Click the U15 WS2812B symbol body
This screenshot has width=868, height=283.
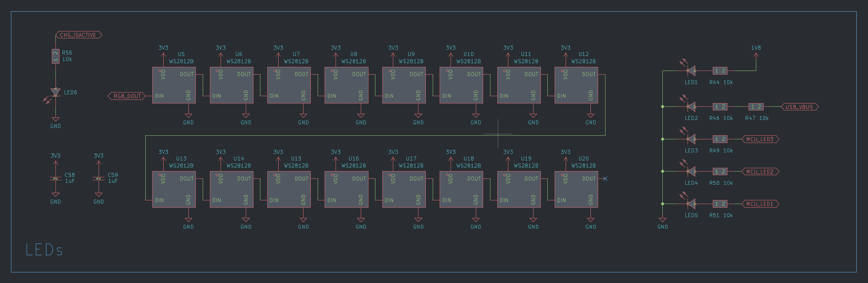click(289, 189)
